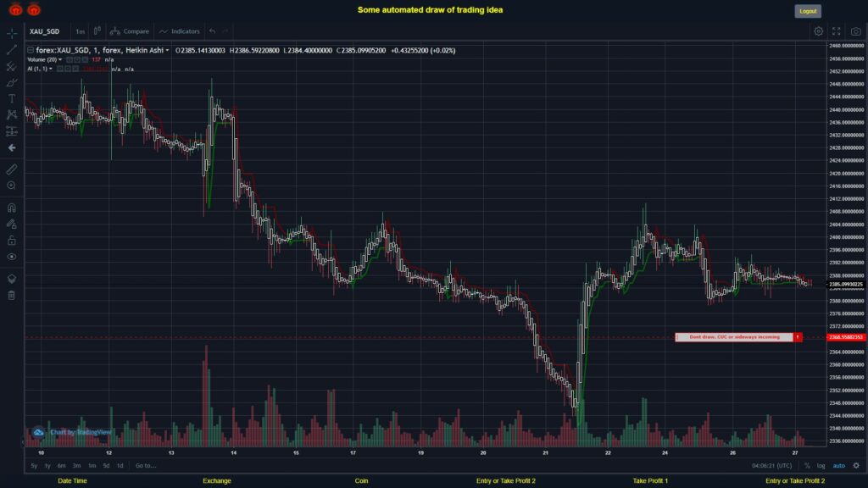Image resolution: width=868 pixels, height=488 pixels.
Task: Toggle stay in drawing mode pencil-lock
Action: [x=12, y=224]
